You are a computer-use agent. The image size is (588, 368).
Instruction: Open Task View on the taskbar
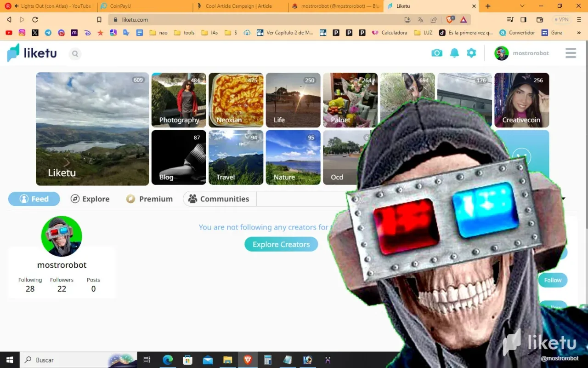147,360
